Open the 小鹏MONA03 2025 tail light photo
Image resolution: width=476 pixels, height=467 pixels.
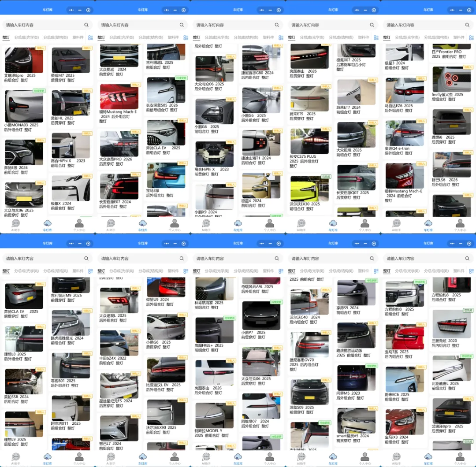coord(24,106)
